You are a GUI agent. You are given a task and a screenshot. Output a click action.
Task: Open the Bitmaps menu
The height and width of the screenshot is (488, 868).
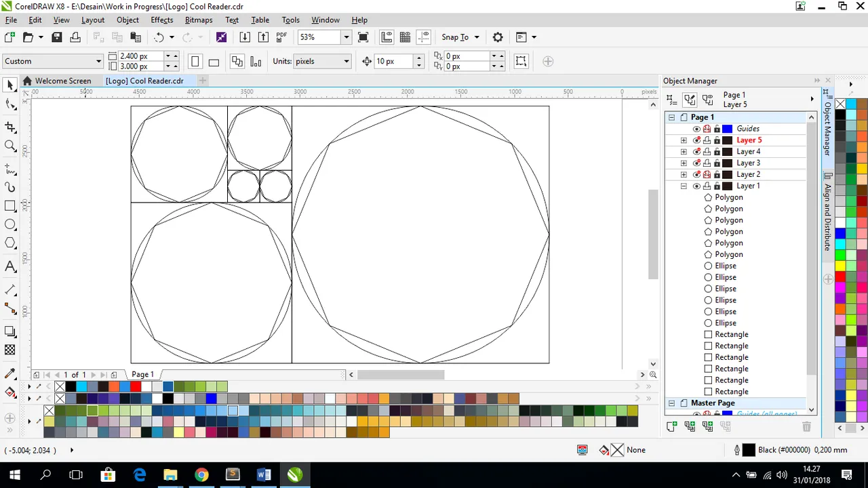pos(199,20)
